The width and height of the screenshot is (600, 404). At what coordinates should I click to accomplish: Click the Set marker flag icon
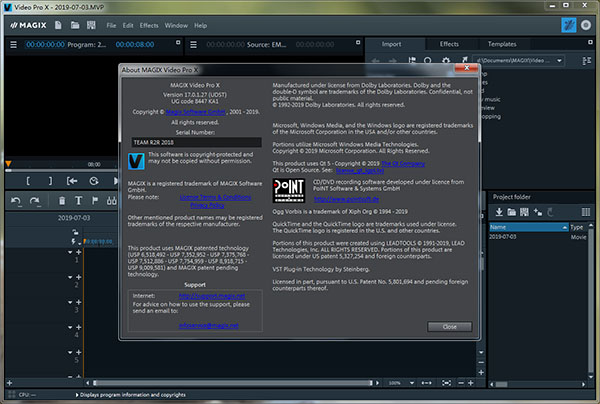(95, 201)
